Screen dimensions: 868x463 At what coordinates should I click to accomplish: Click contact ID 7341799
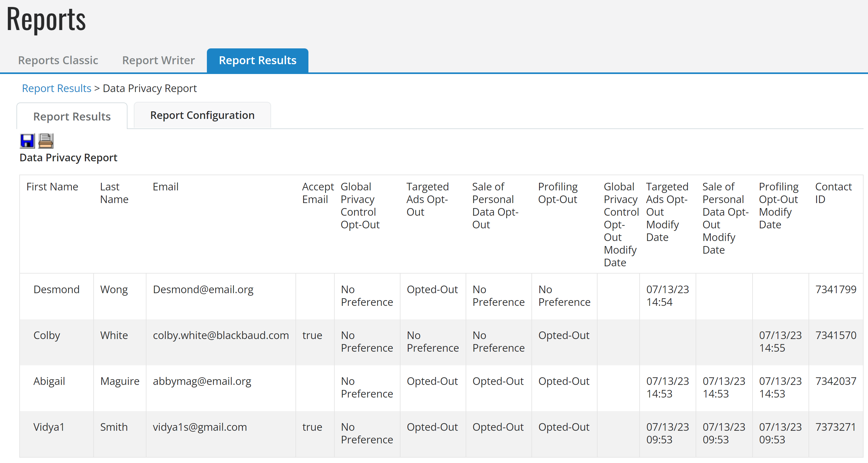(835, 289)
